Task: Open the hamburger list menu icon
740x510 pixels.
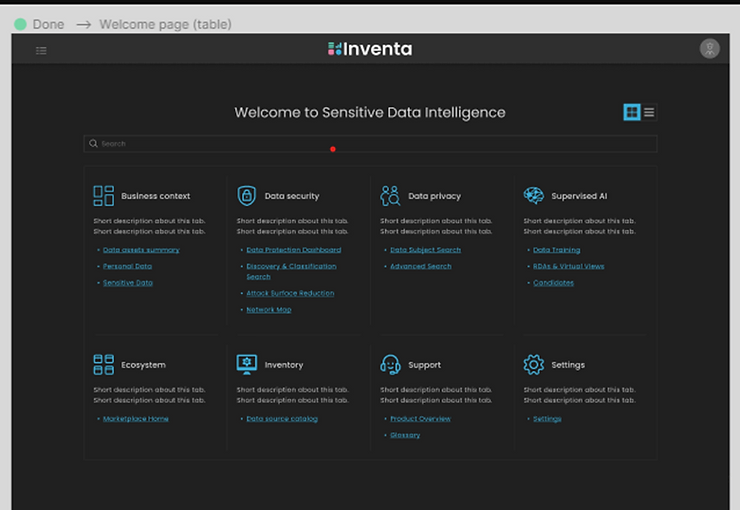Action: (x=41, y=50)
